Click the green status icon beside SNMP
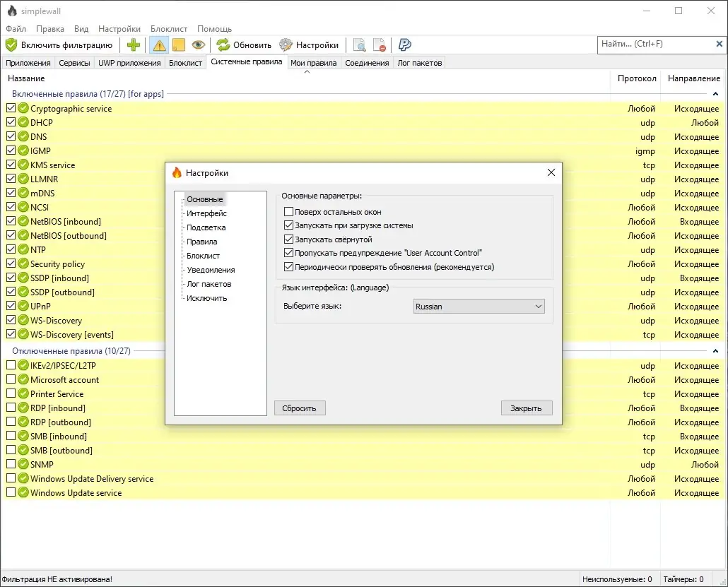Viewport: 728px width, 587px height. [23, 464]
